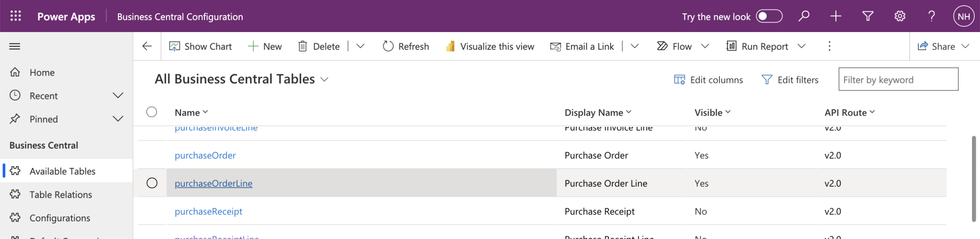Collapse the hamburger navigation menu
980x239 pixels.
[15, 47]
